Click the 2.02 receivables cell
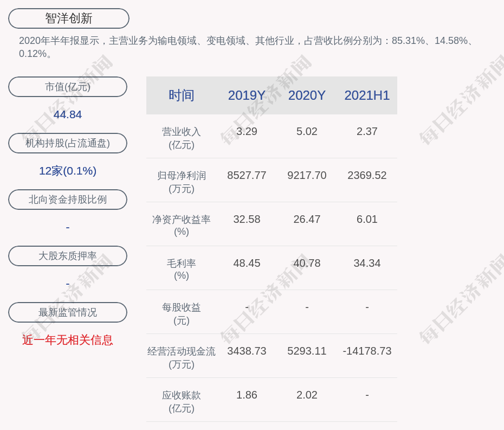Image resolution: width=504 pixels, height=430 pixels. pyautogui.click(x=307, y=395)
